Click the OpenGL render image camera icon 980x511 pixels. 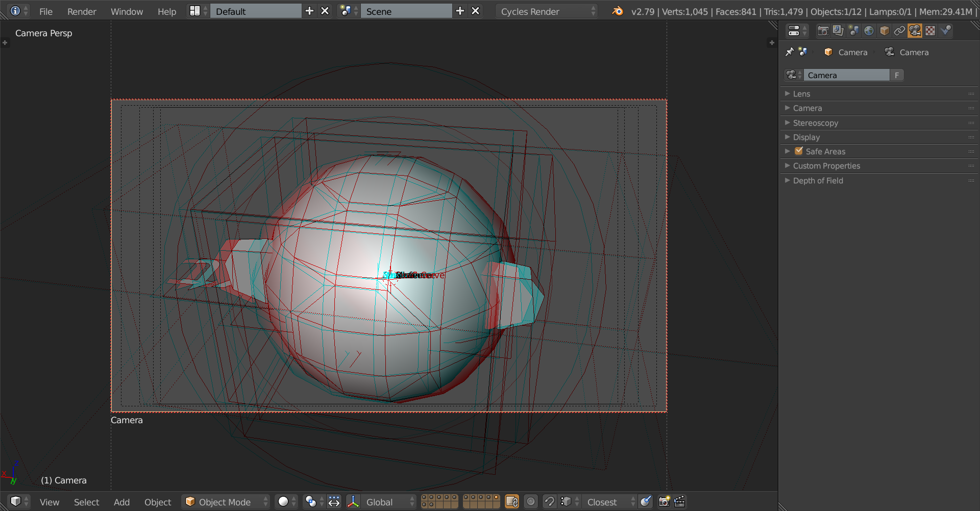(664, 502)
